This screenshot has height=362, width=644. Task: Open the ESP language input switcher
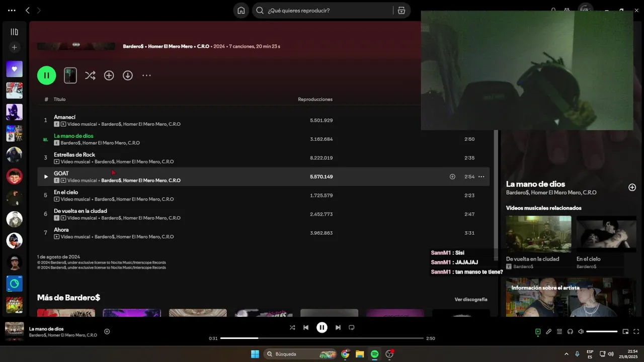pyautogui.click(x=590, y=354)
